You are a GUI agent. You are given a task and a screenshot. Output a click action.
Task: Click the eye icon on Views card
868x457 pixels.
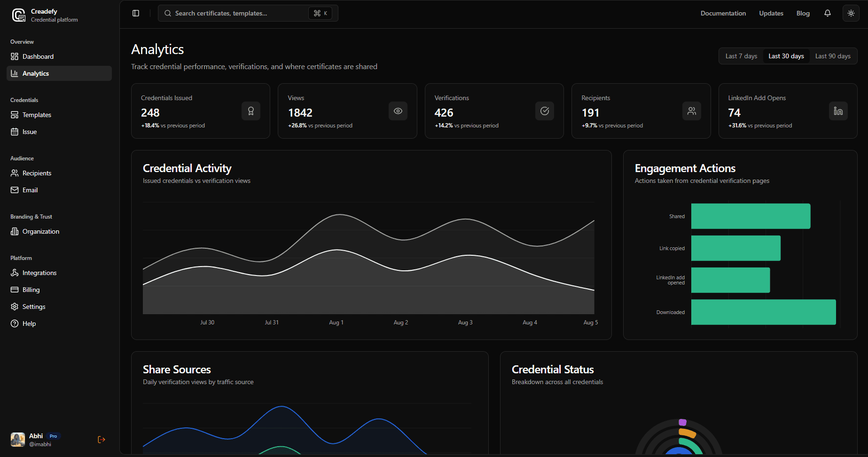pyautogui.click(x=398, y=111)
